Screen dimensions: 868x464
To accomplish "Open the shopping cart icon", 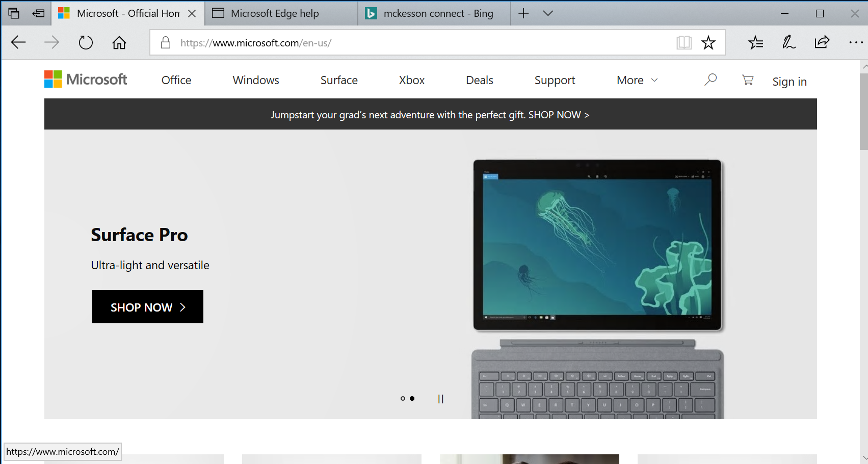I will tap(748, 80).
